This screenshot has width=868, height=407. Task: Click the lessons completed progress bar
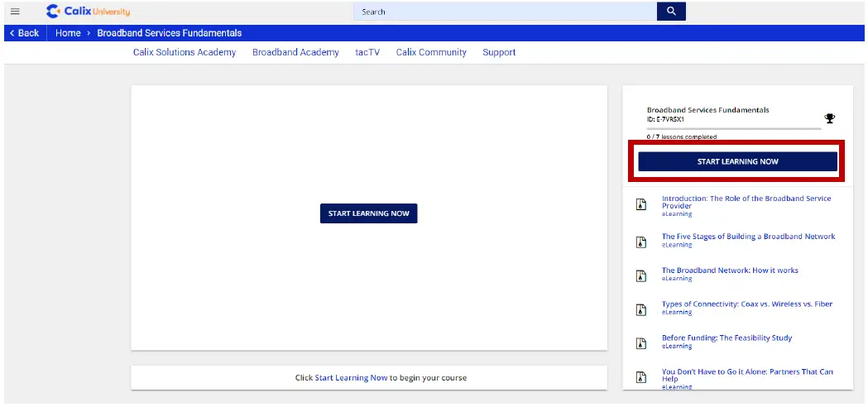tap(734, 128)
